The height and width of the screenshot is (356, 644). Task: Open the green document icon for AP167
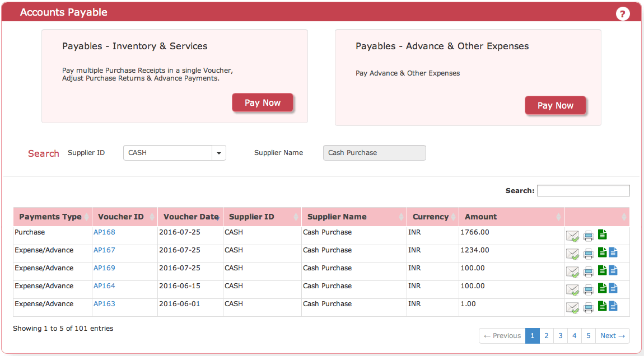602,252
